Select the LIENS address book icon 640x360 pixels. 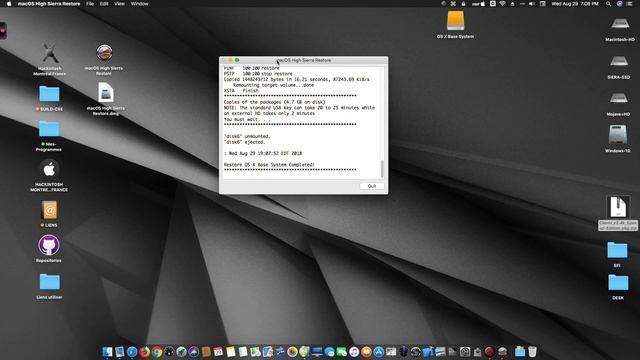point(49,210)
